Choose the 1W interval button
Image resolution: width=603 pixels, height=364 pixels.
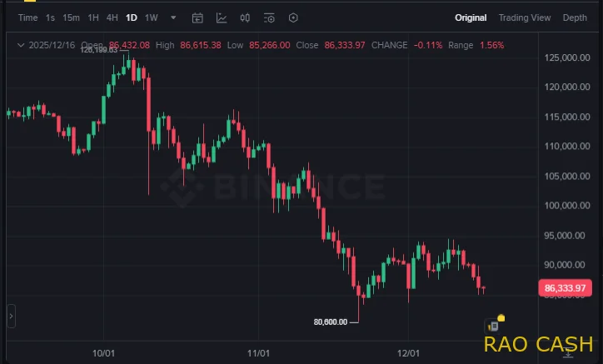pyautogui.click(x=151, y=17)
